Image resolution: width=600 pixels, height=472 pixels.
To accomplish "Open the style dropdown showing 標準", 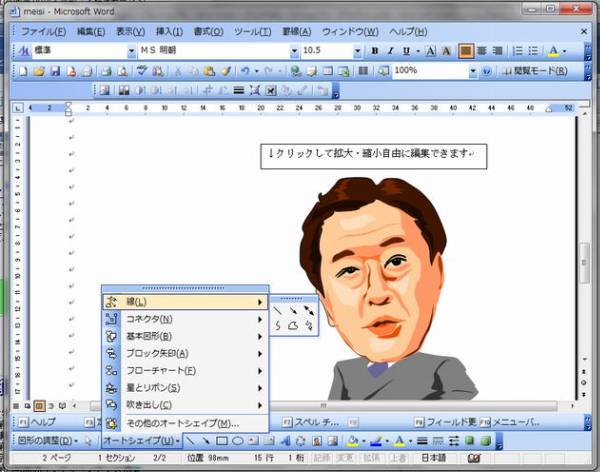I will coord(131,51).
